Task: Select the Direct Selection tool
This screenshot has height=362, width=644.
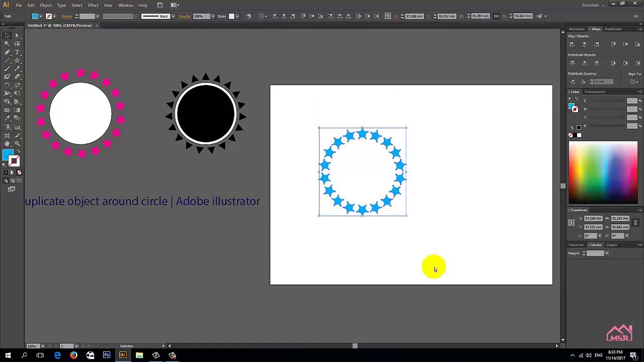Action: point(17,36)
